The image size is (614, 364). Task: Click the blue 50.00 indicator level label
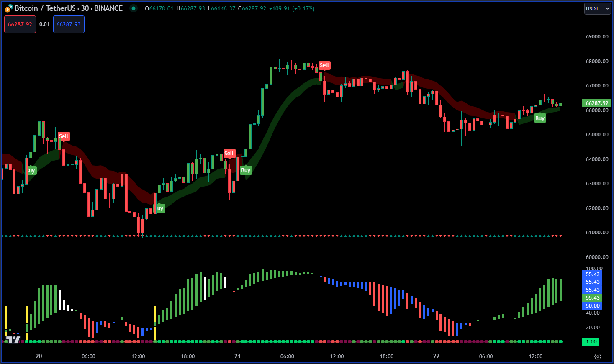(592, 306)
